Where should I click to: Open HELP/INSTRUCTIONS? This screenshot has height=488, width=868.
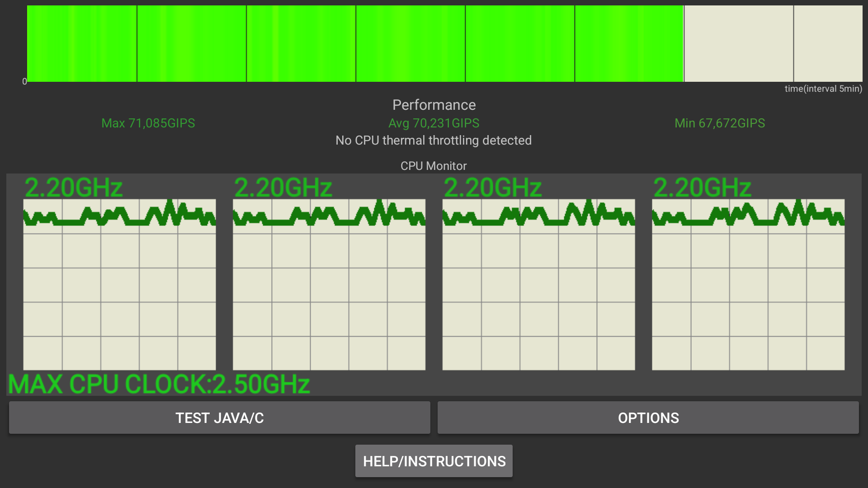tap(434, 461)
